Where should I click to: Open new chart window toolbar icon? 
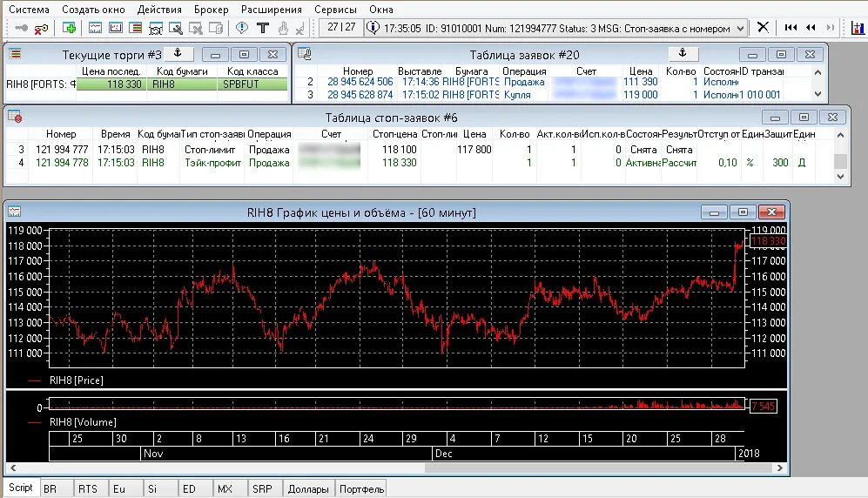(x=95, y=28)
